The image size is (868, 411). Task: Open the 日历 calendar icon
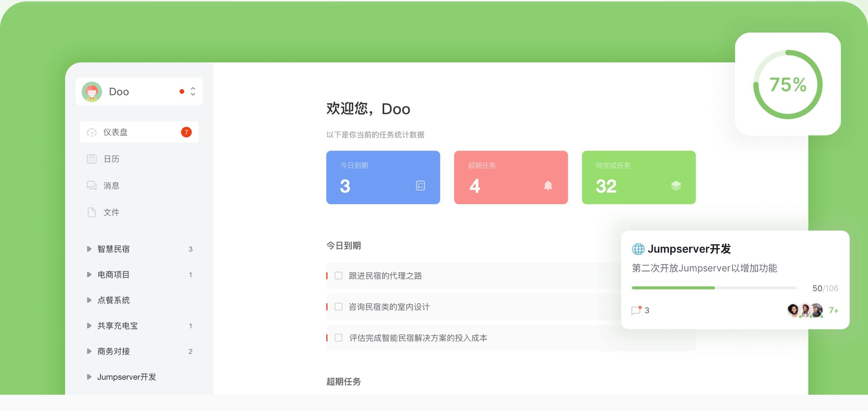91,159
